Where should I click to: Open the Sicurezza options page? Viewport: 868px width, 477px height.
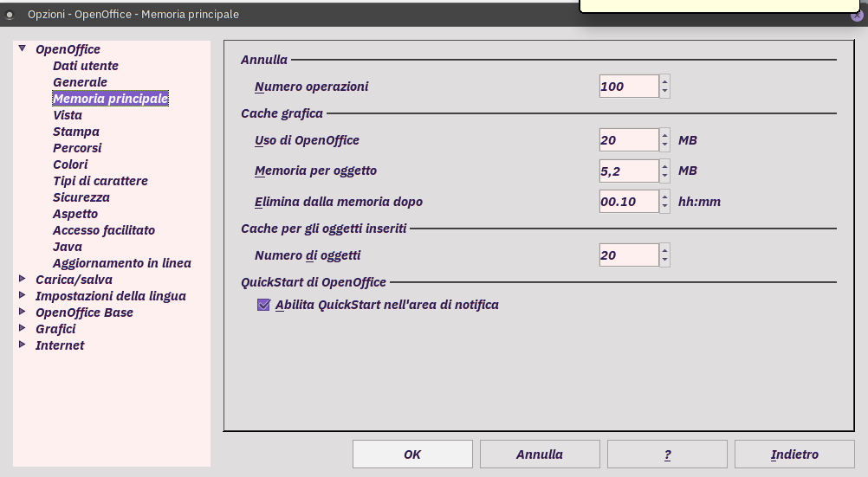(81, 197)
